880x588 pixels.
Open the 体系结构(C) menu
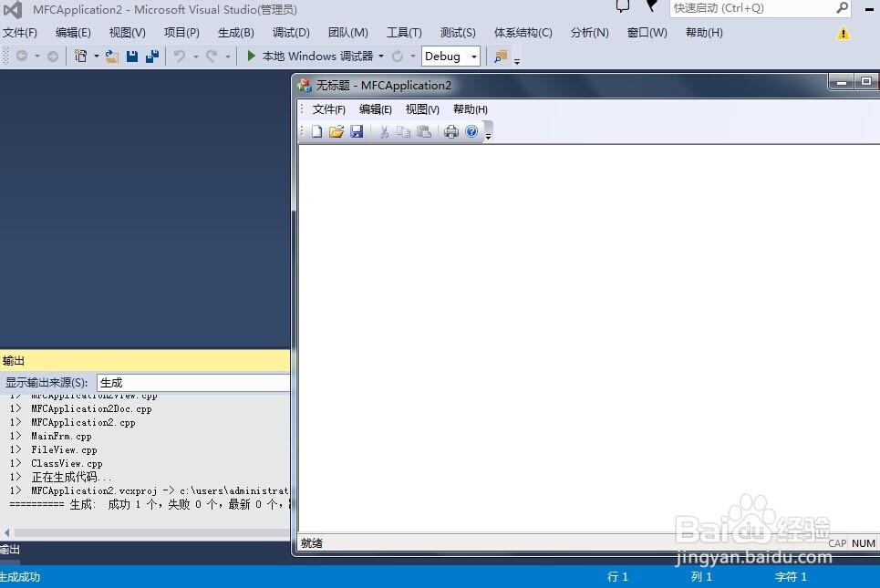523,33
